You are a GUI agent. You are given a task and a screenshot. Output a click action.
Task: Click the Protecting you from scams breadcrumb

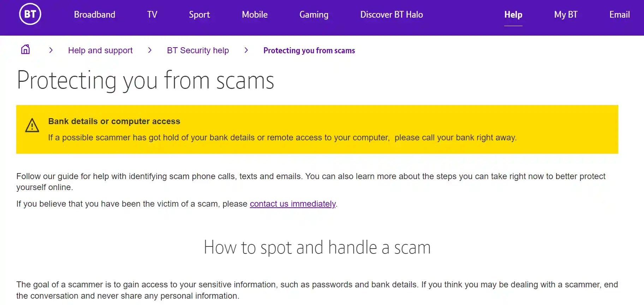(x=309, y=50)
